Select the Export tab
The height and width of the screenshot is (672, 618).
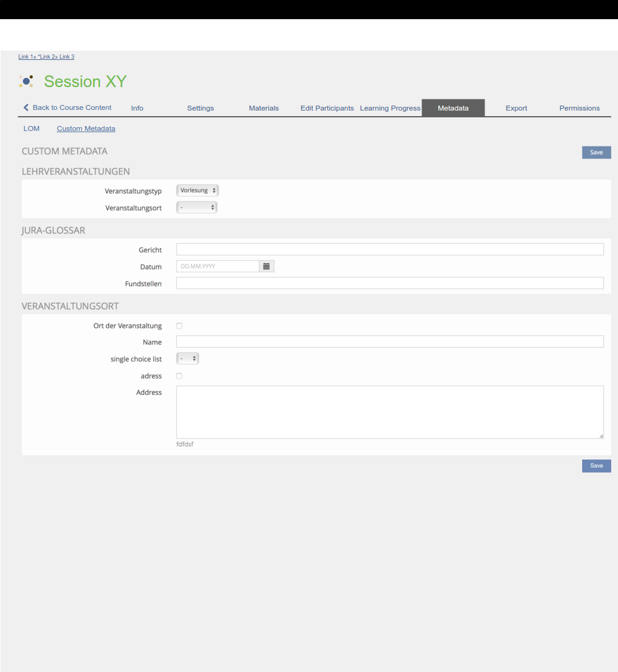516,108
